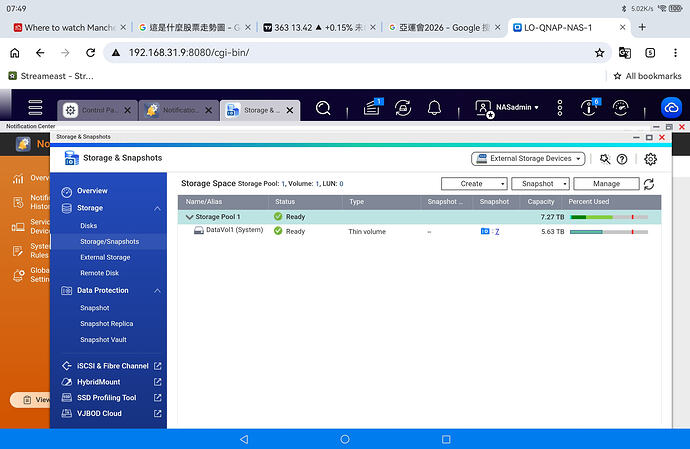This screenshot has height=449, width=690.
Task: Click the Storage & Snapshots global settings gear
Action: click(x=650, y=159)
